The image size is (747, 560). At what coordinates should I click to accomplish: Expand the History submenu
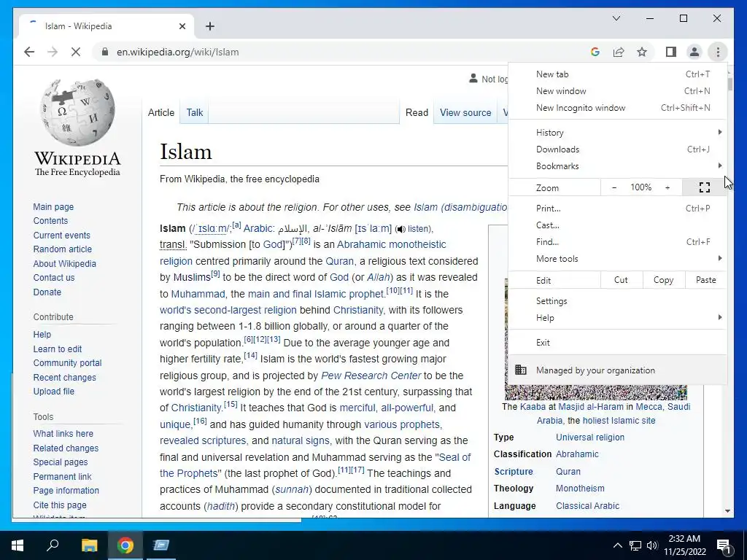click(x=617, y=133)
